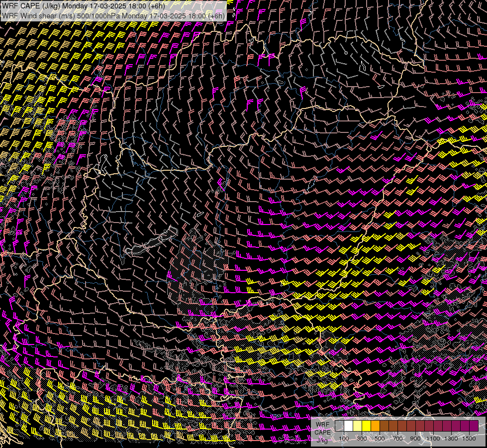487x448 pixels.
Task: Click the "J/kg" unit label in legend
Action: pyautogui.click(x=322, y=440)
